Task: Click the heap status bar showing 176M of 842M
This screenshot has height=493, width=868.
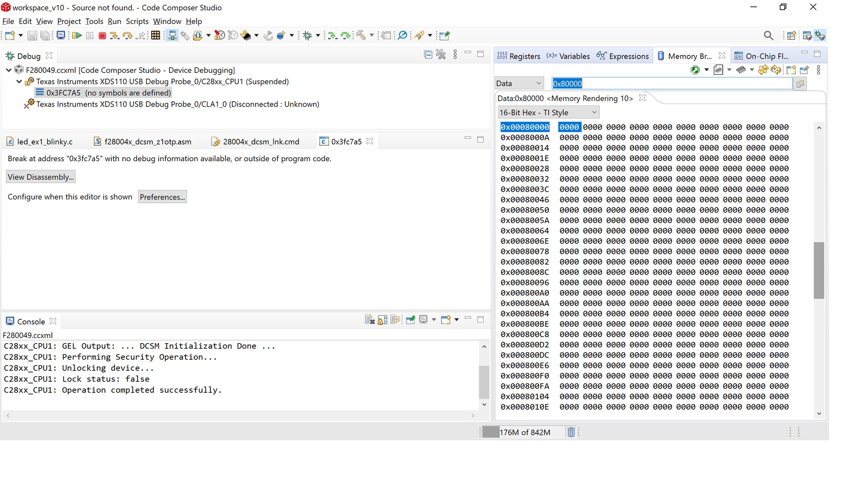Action: tap(524, 432)
